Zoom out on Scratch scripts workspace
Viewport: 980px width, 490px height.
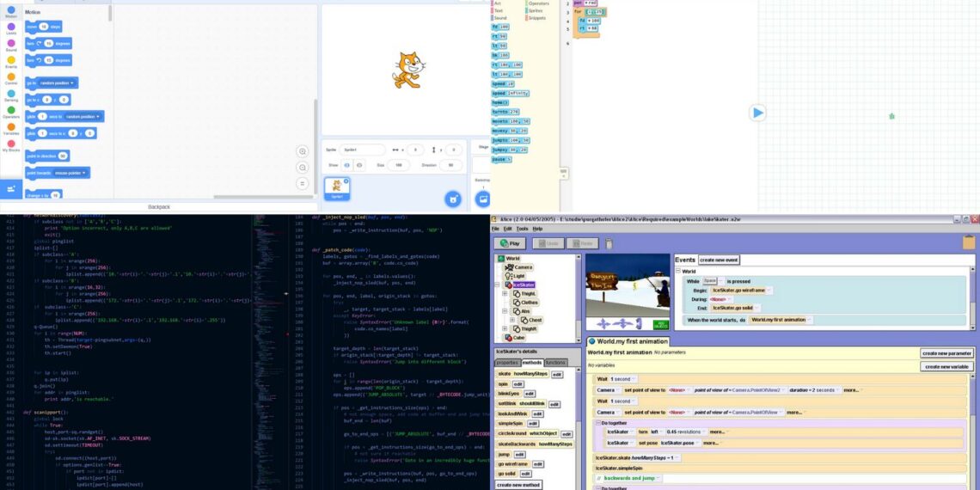303,168
